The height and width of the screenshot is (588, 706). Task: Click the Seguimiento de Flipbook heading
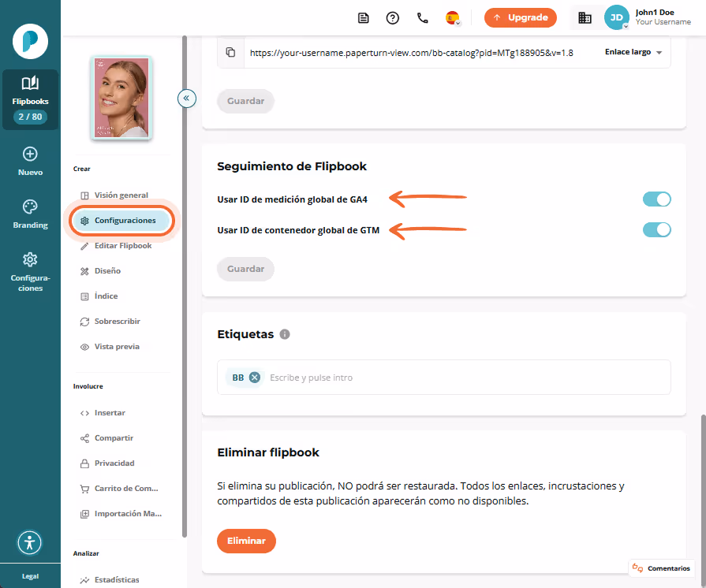[292, 166]
